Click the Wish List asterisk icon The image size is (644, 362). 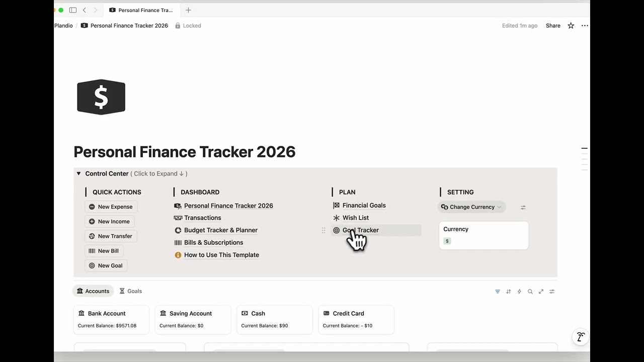(337, 218)
